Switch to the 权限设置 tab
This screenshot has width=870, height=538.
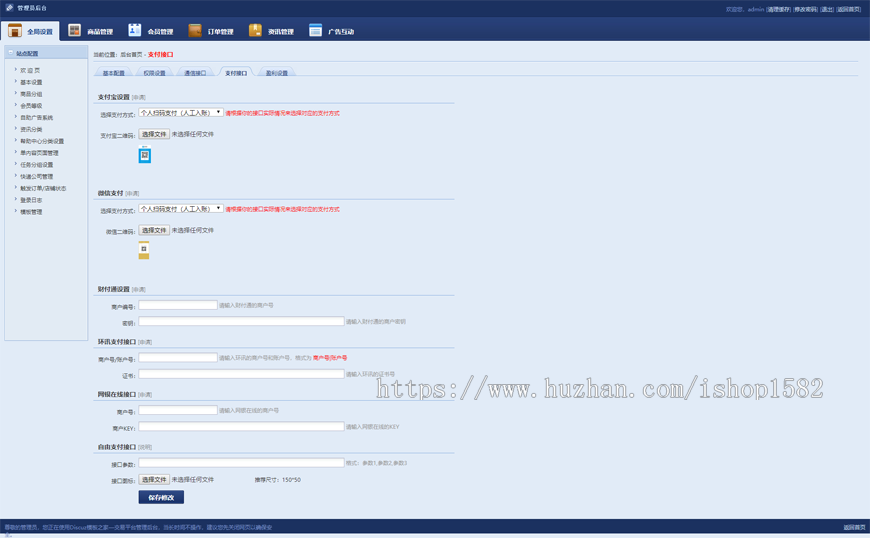154,73
